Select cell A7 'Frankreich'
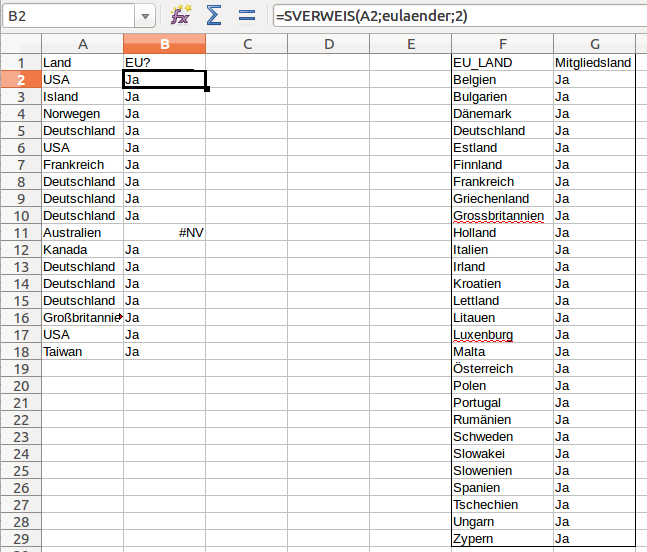Screen dimensions: 647x552 coord(83,165)
